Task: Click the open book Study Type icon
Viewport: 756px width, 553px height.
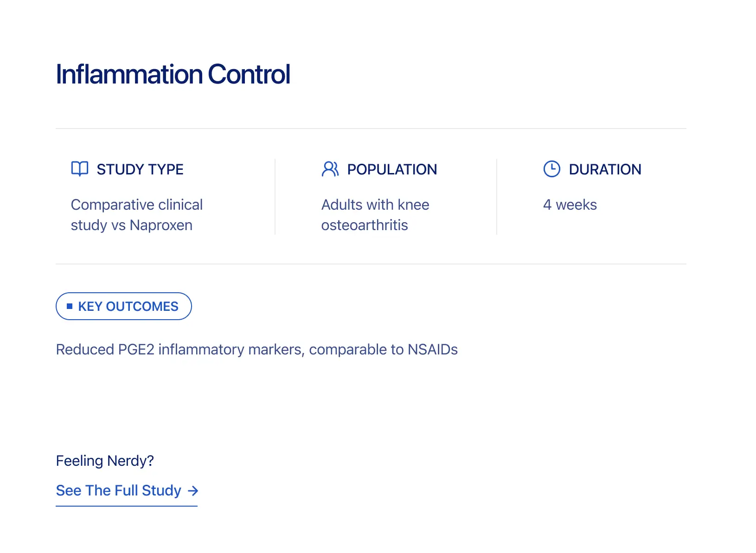Action: pos(80,169)
